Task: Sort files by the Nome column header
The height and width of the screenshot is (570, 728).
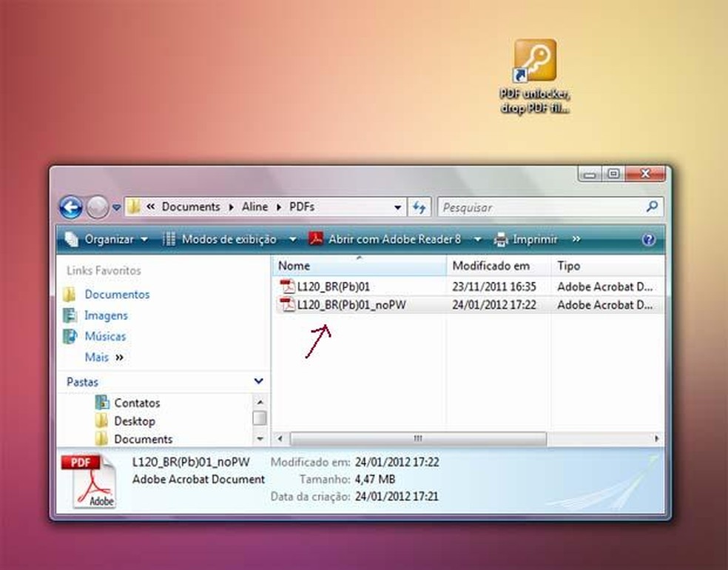Action: [359, 266]
